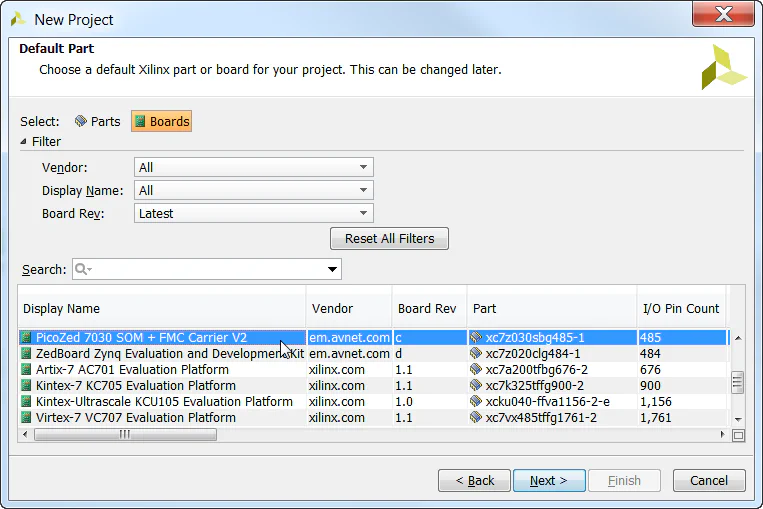The height and width of the screenshot is (509, 763).
Task: Sort by I/O Pin Count column header
Action: click(x=682, y=309)
